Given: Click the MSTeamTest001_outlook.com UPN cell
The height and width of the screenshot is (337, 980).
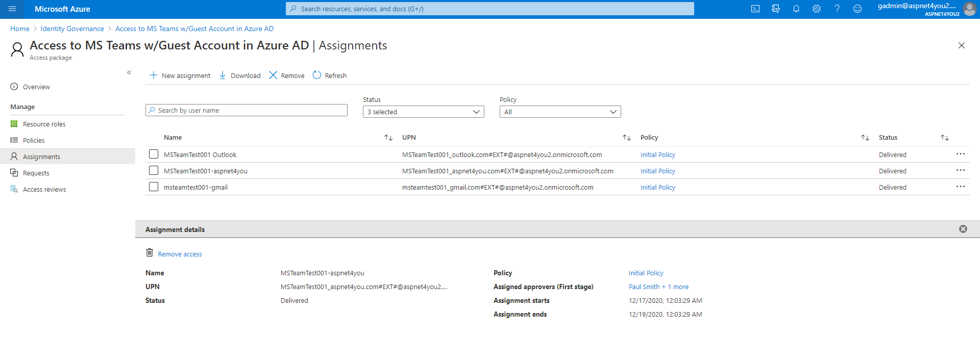Looking at the screenshot, I should tap(502, 154).
